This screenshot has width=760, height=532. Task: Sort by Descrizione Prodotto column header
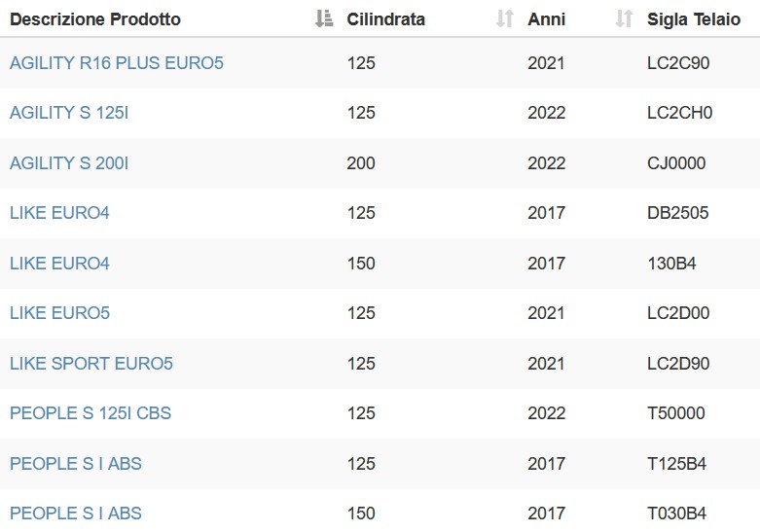[95, 19]
